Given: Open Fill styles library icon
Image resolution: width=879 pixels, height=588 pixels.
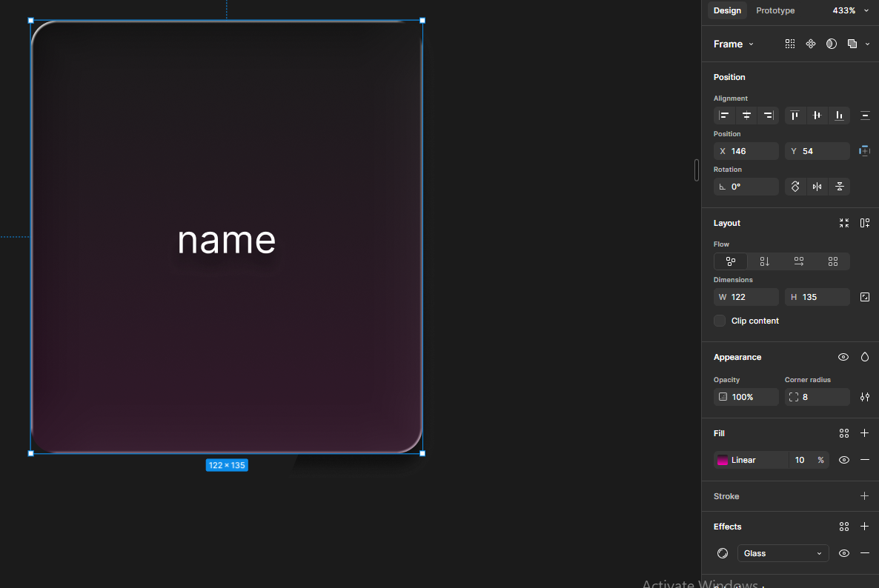Looking at the screenshot, I should (843, 433).
